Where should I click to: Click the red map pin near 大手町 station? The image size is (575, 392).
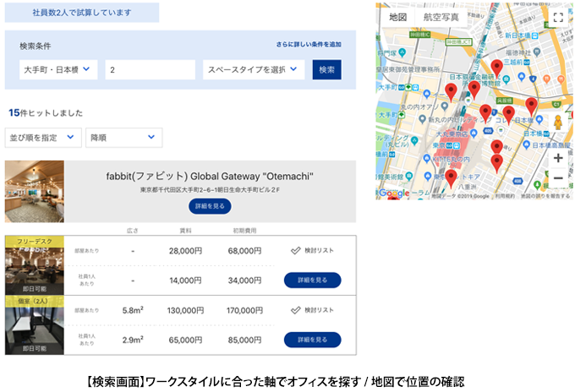[451, 92]
